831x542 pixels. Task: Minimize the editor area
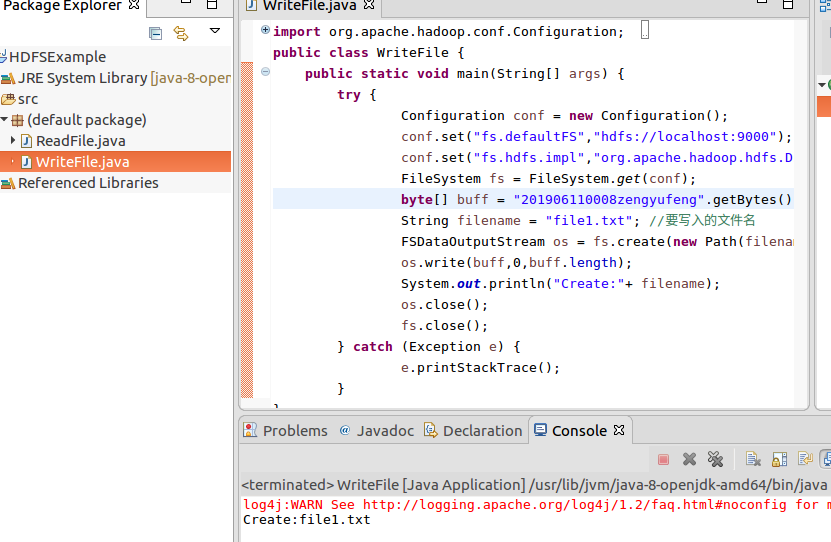(x=762, y=3)
